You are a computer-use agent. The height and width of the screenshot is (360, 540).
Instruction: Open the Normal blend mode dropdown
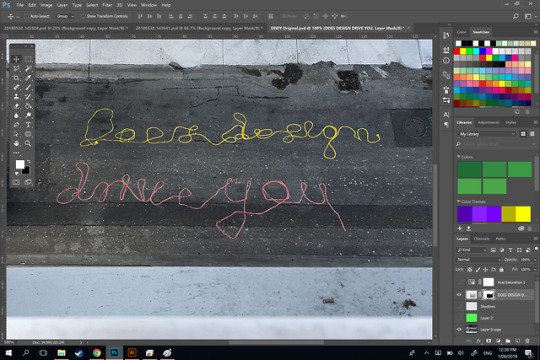click(x=478, y=259)
